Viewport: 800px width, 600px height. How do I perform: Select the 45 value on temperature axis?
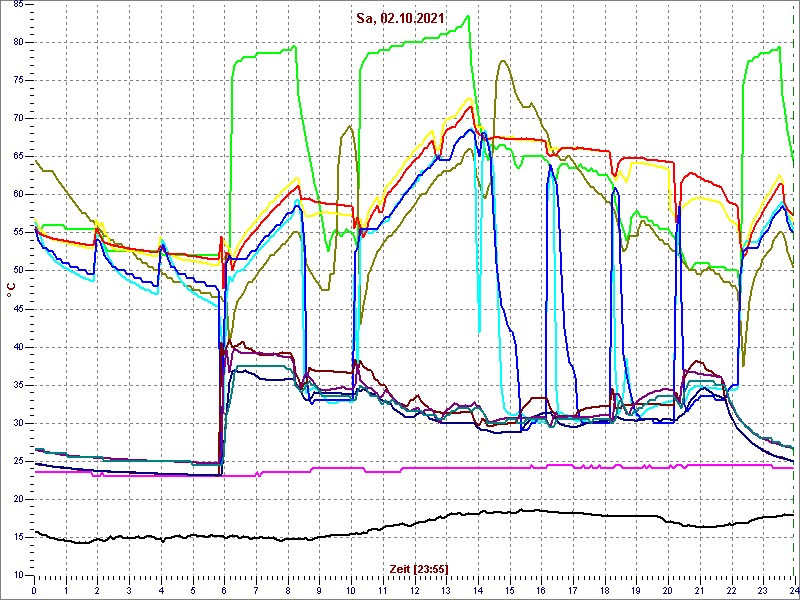coord(17,309)
